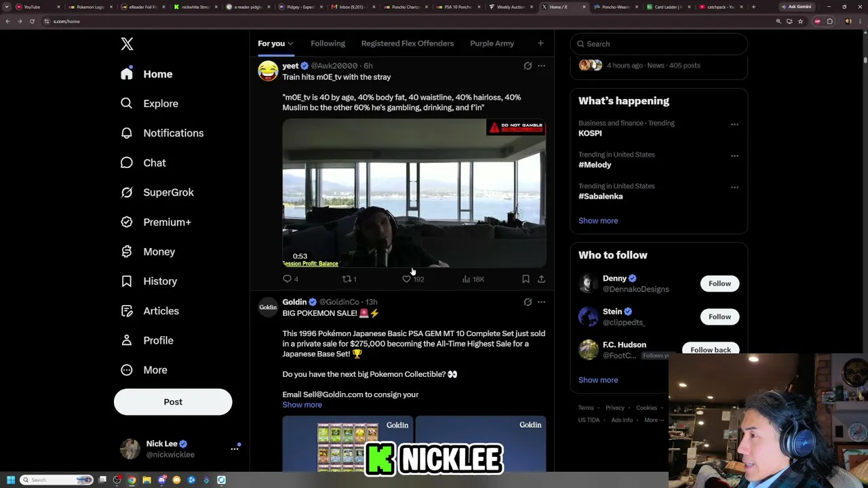
Task: Open the more options menu on yeet's post
Action: click(541, 66)
